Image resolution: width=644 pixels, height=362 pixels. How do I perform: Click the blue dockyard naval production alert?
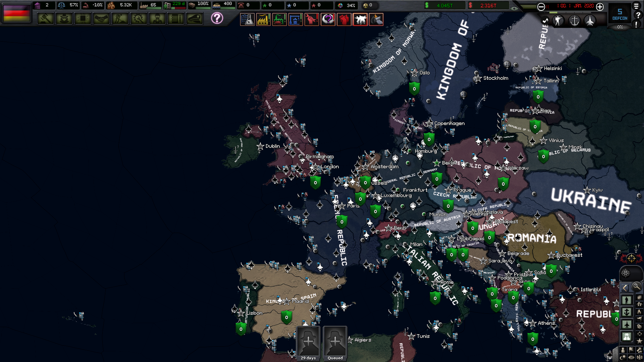296,19
